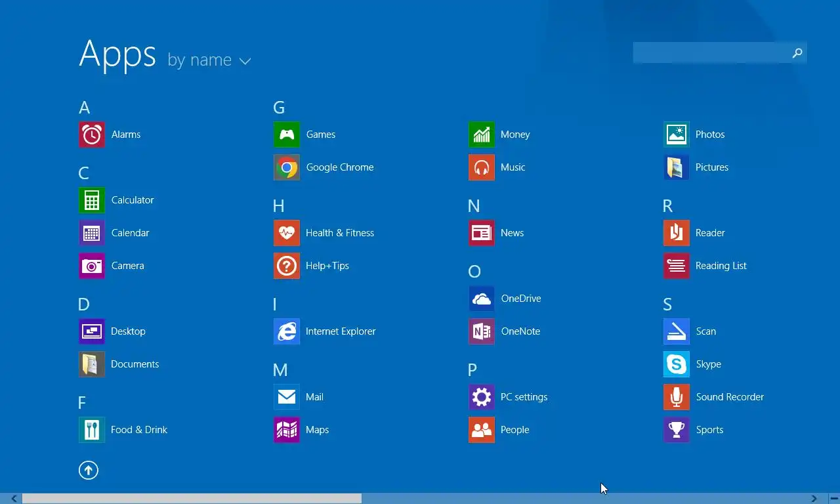Click the 'I' group letter header
The height and width of the screenshot is (504, 840).
point(275,304)
